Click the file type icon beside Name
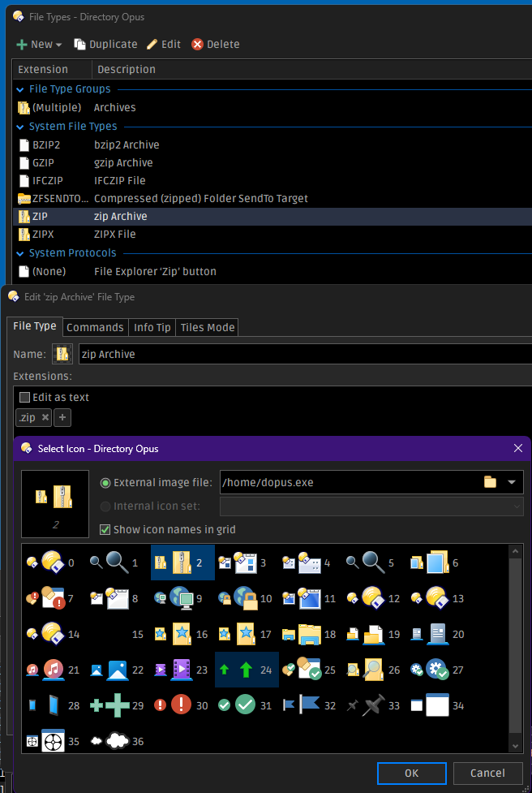532x793 pixels. [x=62, y=354]
